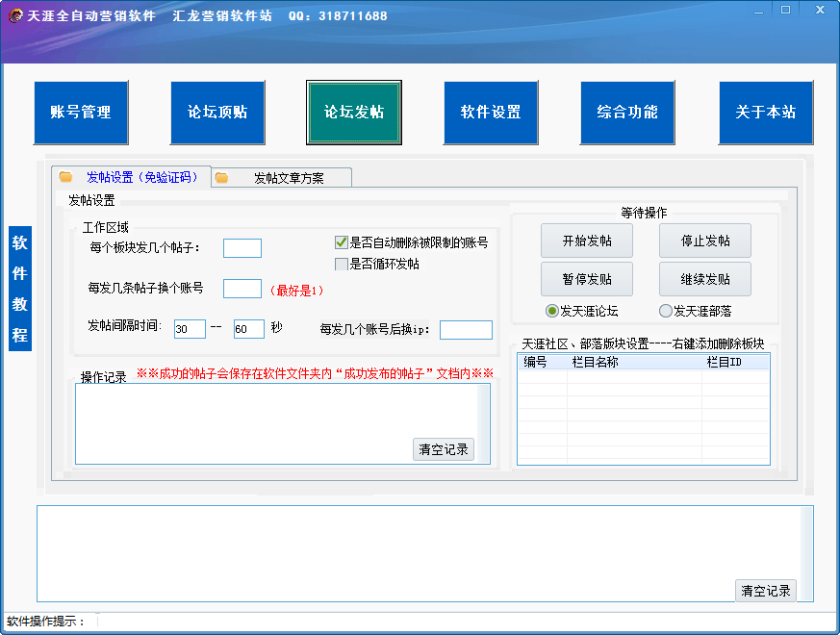Open the 软件设置 section
Viewport: 840px width, 635px height.
click(x=491, y=113)
